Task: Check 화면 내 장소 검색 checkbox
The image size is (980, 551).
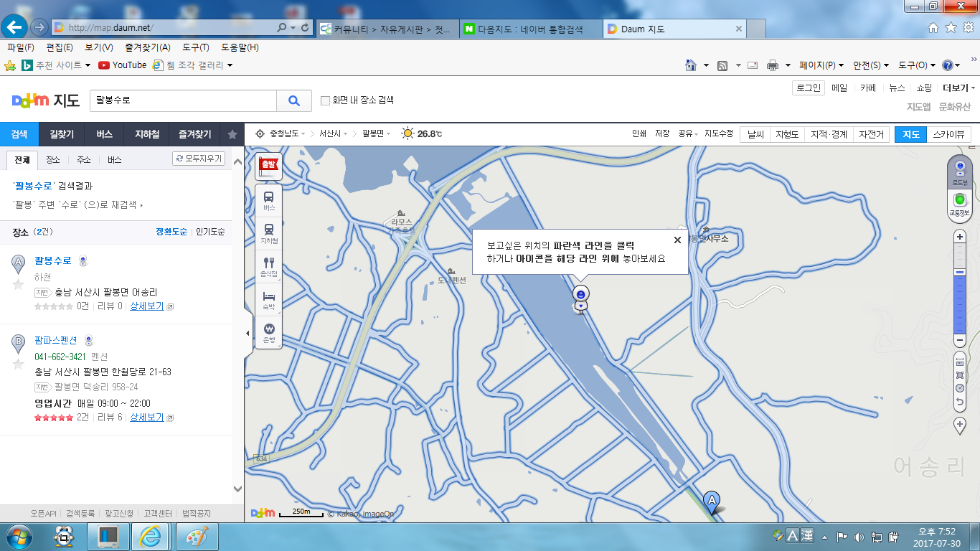Action: 325,100
